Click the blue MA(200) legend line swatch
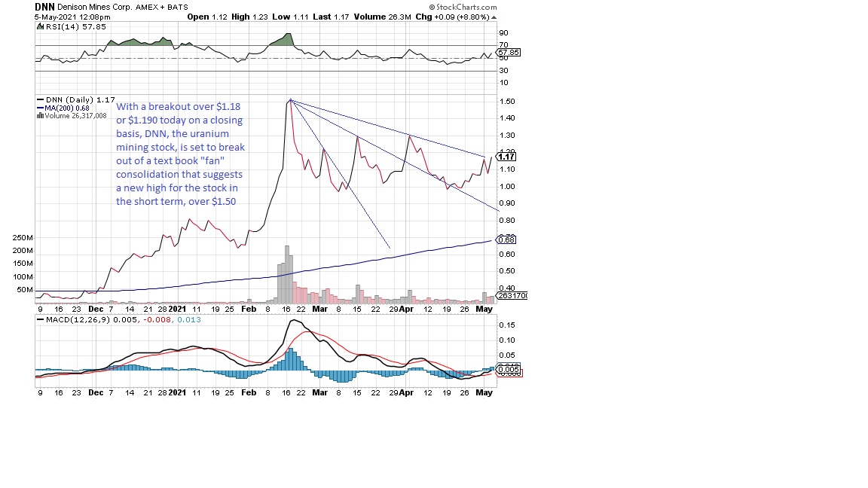This screenshot has width=868, height=488. pos(41,108)
